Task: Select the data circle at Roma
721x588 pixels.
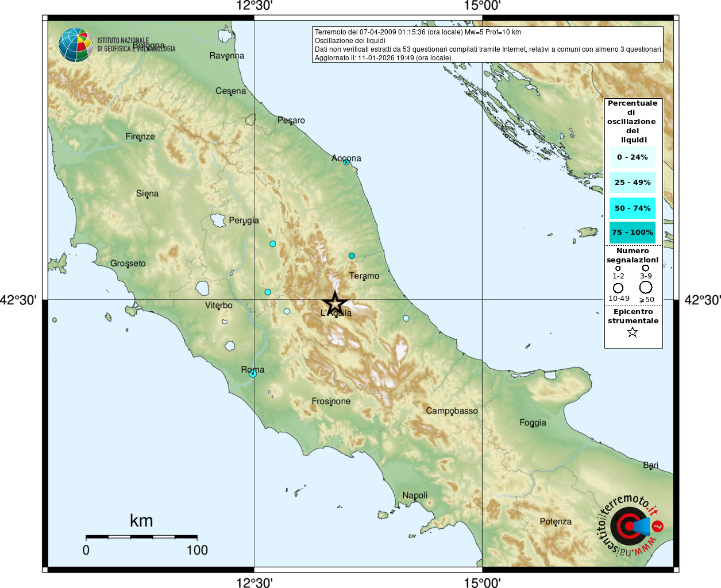Action: pyautogui.click(x=252, y=374)
